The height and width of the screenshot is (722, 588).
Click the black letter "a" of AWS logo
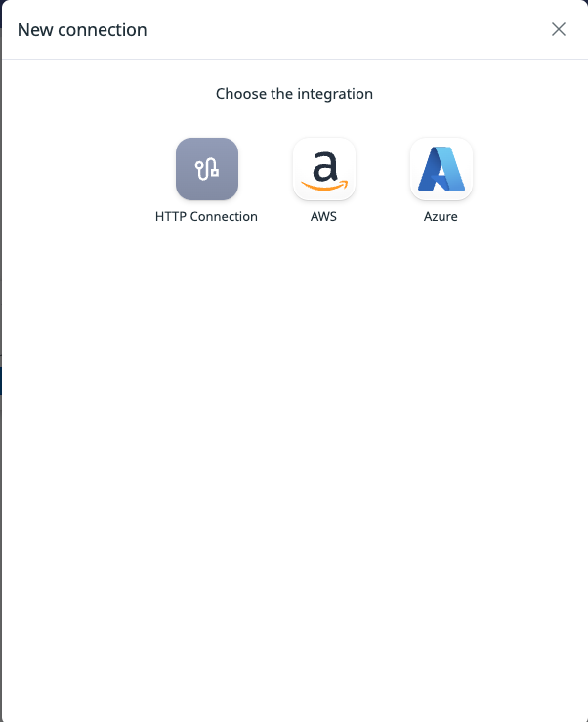click(324, 166)
